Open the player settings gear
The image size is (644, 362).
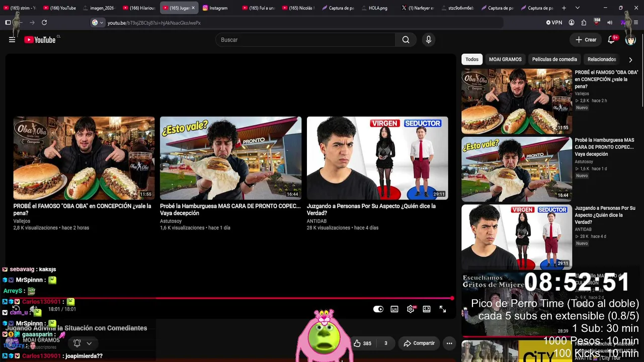point(411,309)
